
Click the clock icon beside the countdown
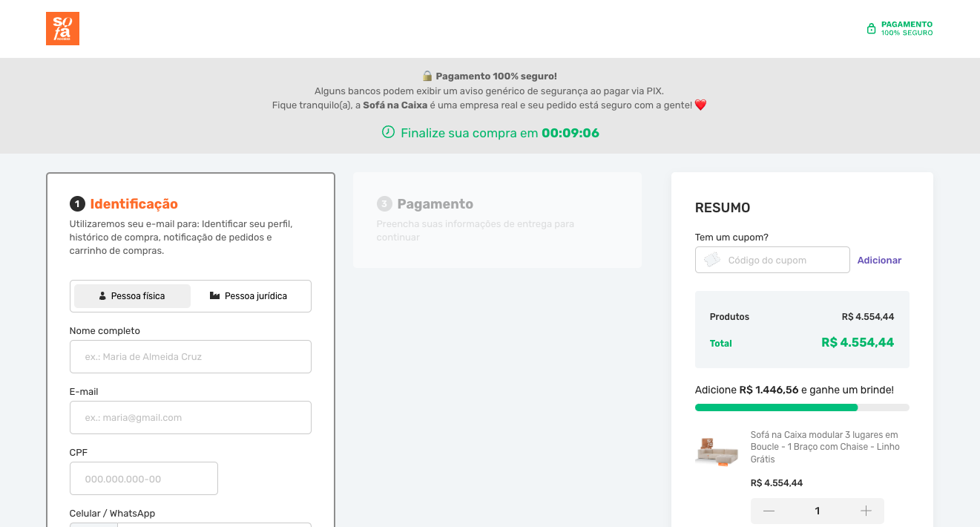[x=388, y=132]
